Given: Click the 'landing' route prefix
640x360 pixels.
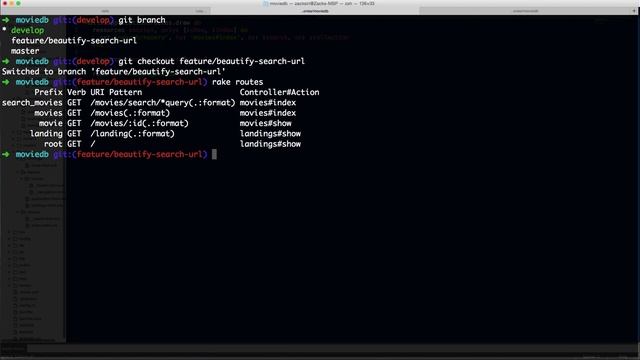Looking at the screenshot, I should (46, 133).
